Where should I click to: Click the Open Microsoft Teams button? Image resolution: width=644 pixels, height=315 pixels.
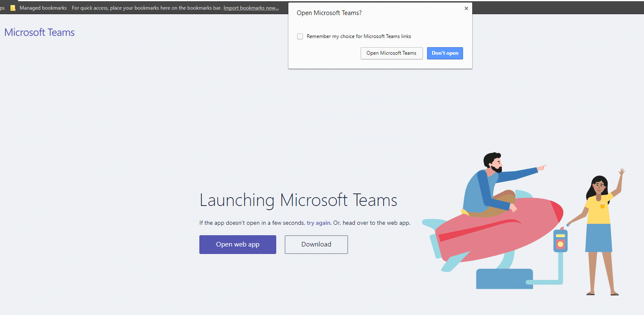392,53
